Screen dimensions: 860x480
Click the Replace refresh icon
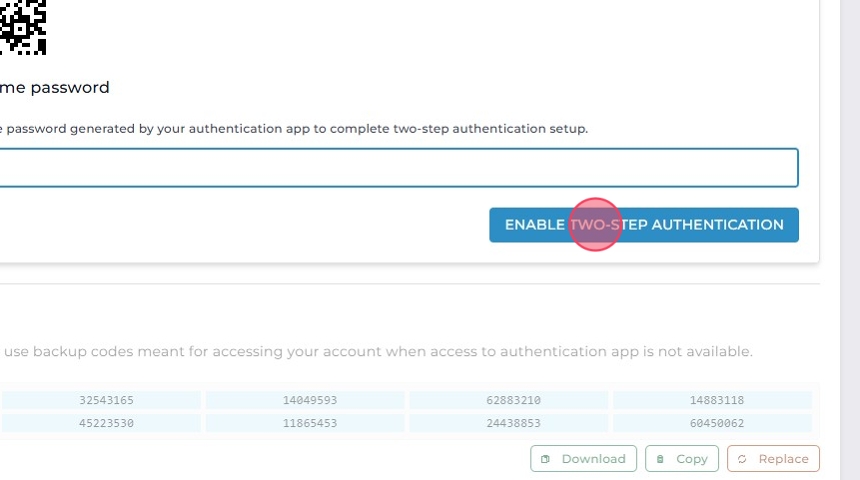742,459
